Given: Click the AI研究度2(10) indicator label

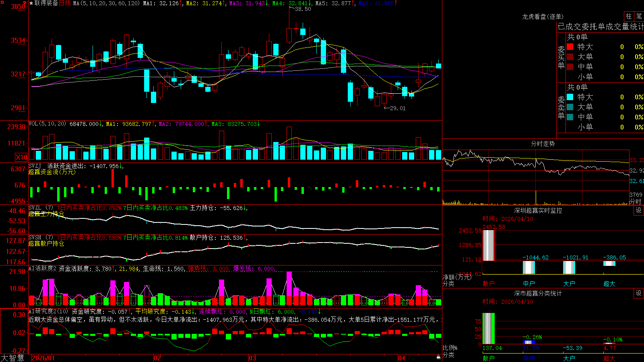Looking at the screenshot, I should pos(48,311).
